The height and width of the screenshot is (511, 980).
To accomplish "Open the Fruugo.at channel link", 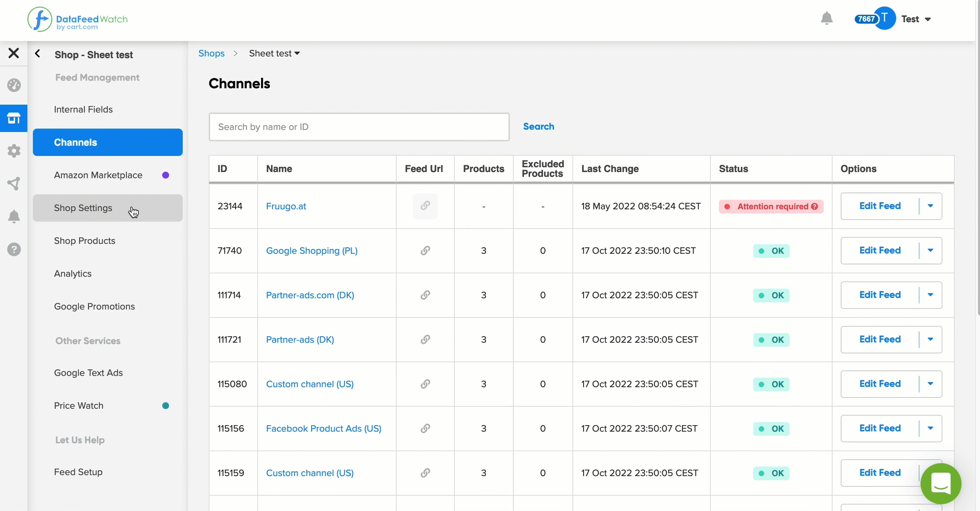I will point(286,206).
